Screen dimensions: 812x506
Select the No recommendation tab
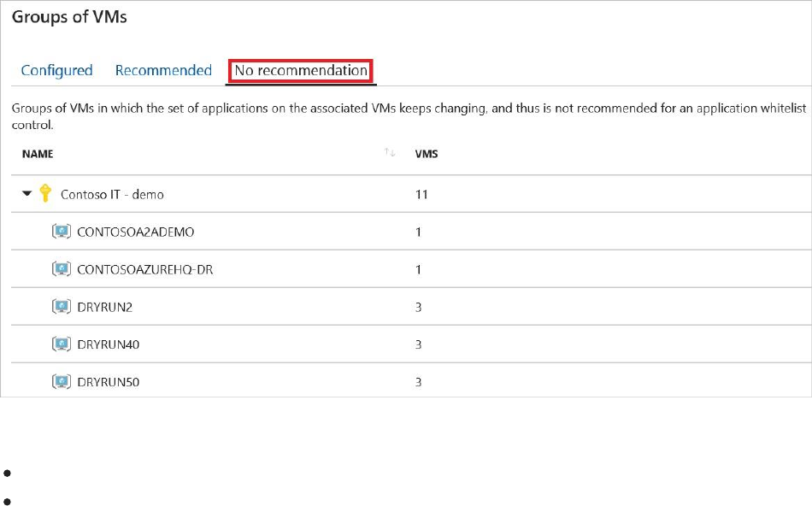click(x=301, y=70)
